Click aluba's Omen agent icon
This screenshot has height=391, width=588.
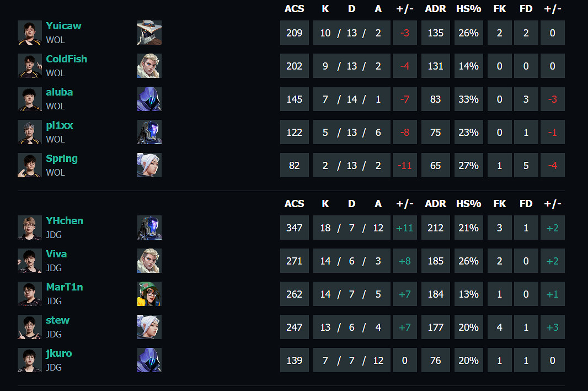tap(149, 99)
